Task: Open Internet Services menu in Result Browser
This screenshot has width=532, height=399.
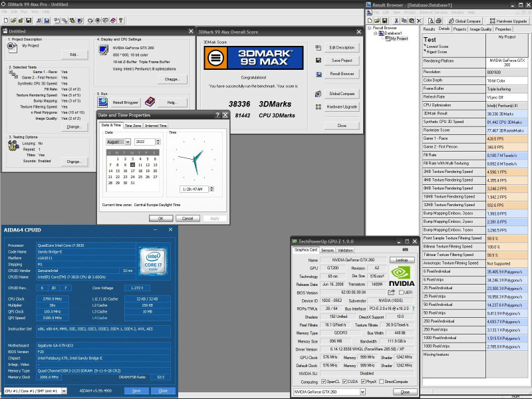Action: (434, 12)
